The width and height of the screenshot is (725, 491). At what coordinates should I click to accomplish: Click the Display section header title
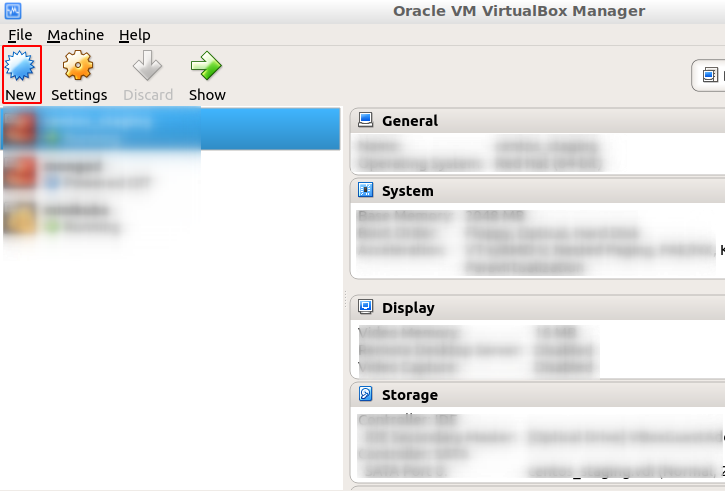[408, 307]
